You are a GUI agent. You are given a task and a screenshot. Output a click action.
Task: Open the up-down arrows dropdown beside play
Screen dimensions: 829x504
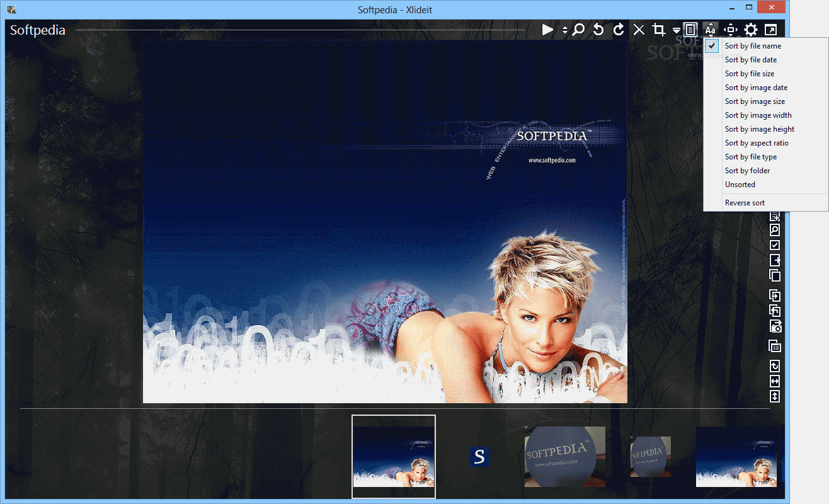point(565,30)
